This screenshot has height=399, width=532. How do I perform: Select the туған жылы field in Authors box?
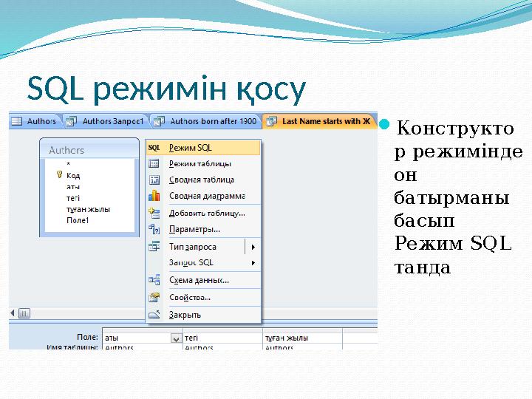click(x=88, y=209)
